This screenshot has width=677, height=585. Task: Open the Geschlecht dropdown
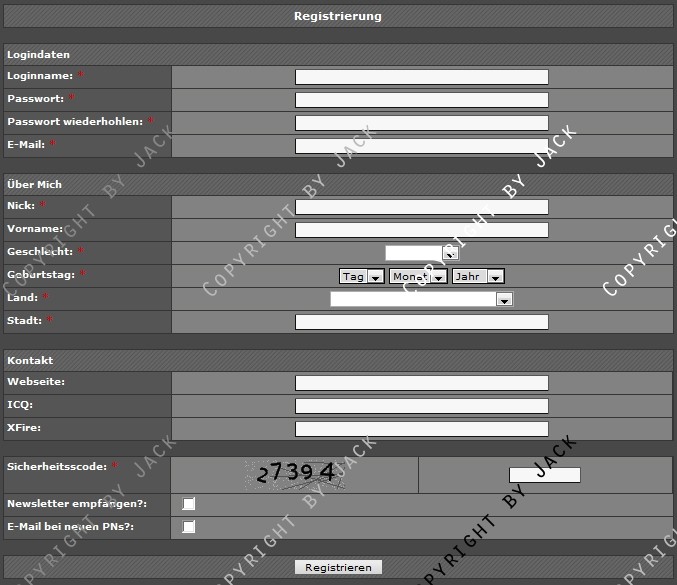pyautogui.click(x=422, y=253)
